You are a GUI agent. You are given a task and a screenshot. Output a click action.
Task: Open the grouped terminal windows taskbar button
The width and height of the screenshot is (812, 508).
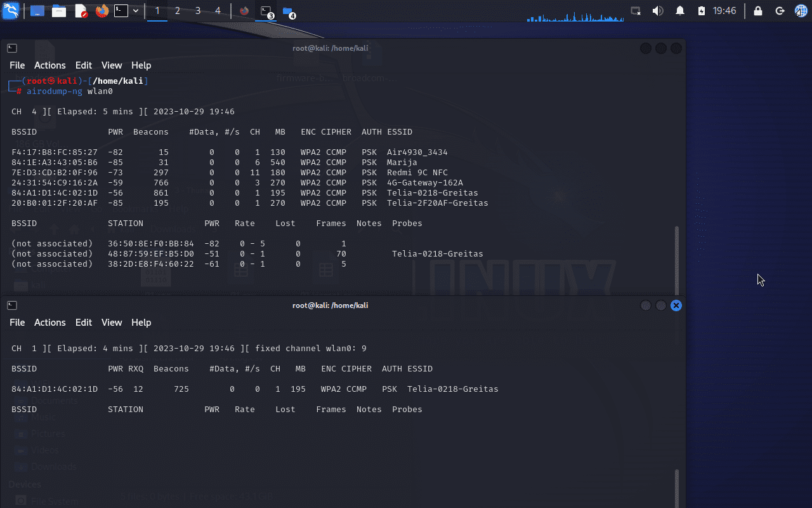(266, 11)
